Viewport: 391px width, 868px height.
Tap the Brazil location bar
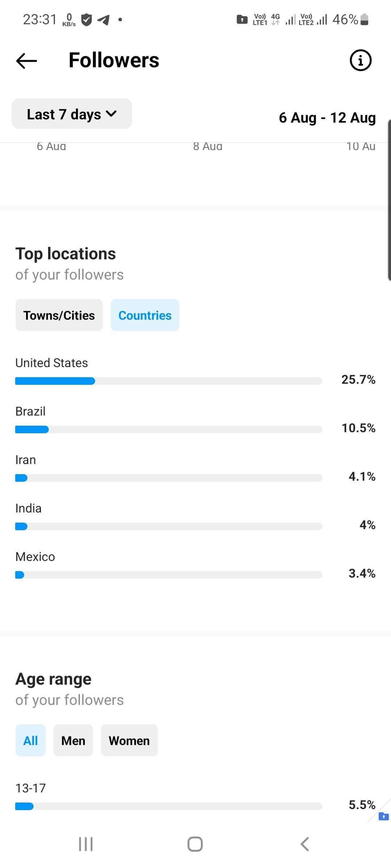pyautogui.click(x=169, y=429)
